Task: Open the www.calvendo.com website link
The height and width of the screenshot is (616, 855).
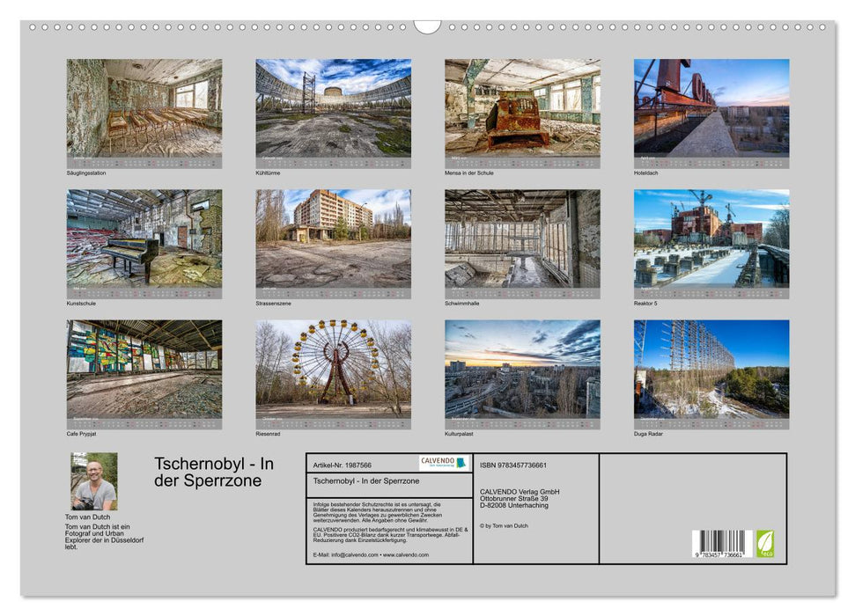Action: [403, 556]
